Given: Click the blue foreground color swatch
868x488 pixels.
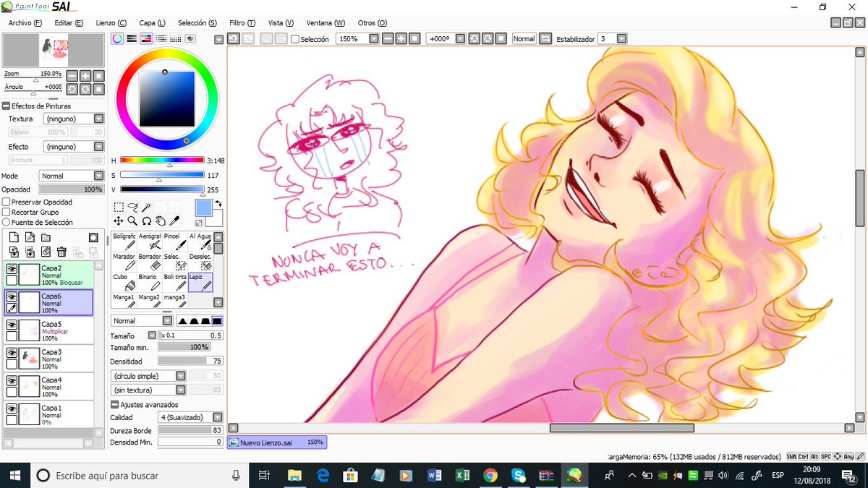Looking at the screenshot, I should (x=204, y=208).
